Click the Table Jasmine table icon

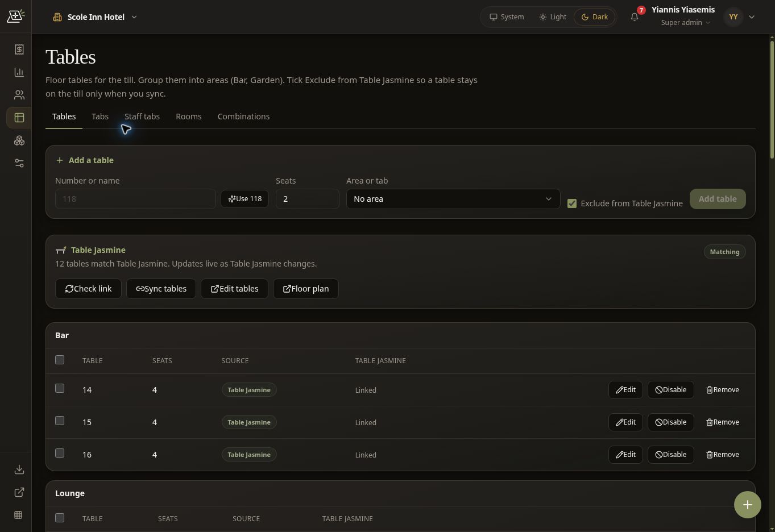61,250
